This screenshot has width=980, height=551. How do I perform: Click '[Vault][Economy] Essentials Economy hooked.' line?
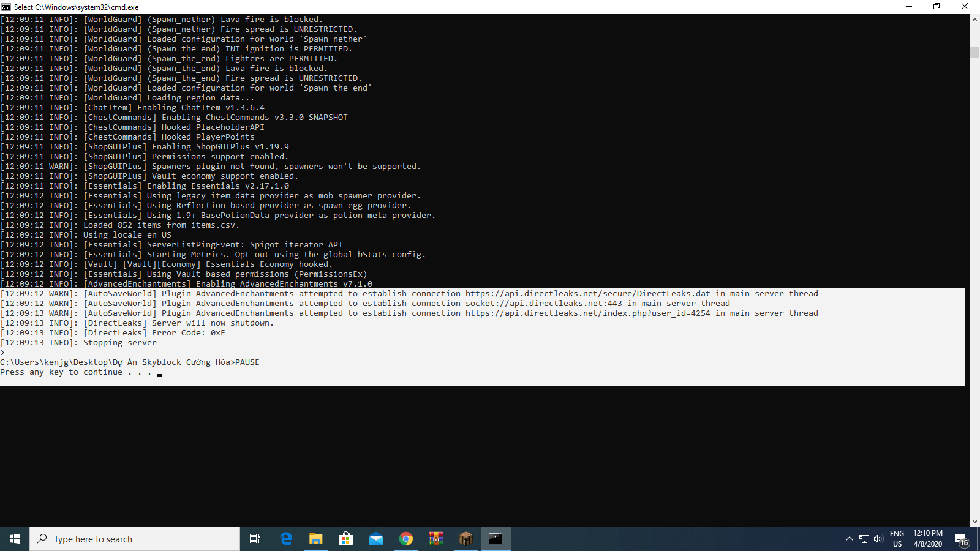pyautogui.click(x=167, y=264)
